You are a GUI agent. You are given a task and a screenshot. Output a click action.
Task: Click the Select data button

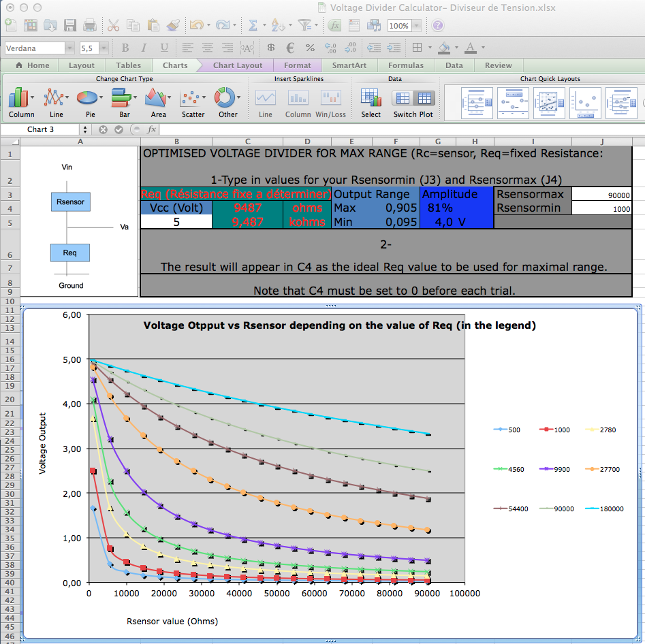371,99
